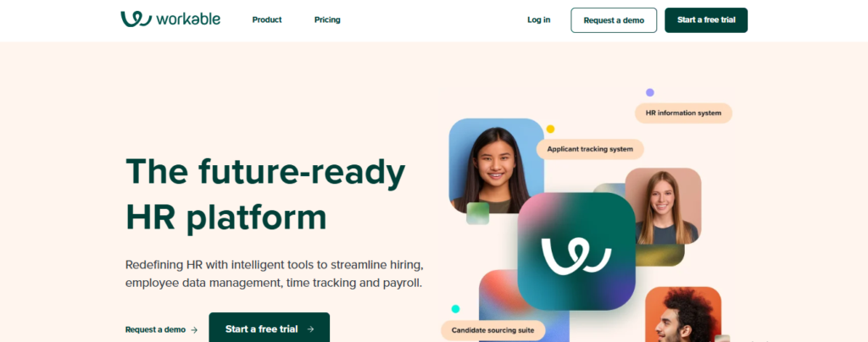Click Request a demo header button
Image resolution: width=868 pixels, height=342 pixels.
[x=614, y=20]
